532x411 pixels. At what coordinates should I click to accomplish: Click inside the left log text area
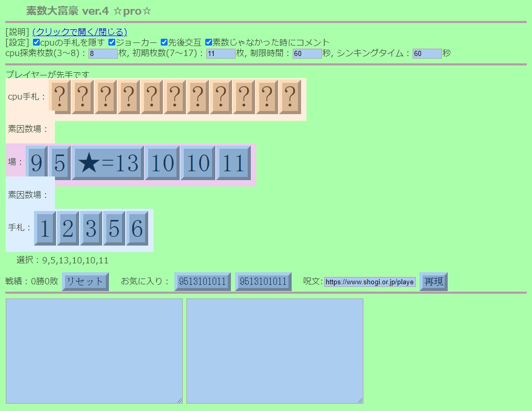[x=94, y=351]
